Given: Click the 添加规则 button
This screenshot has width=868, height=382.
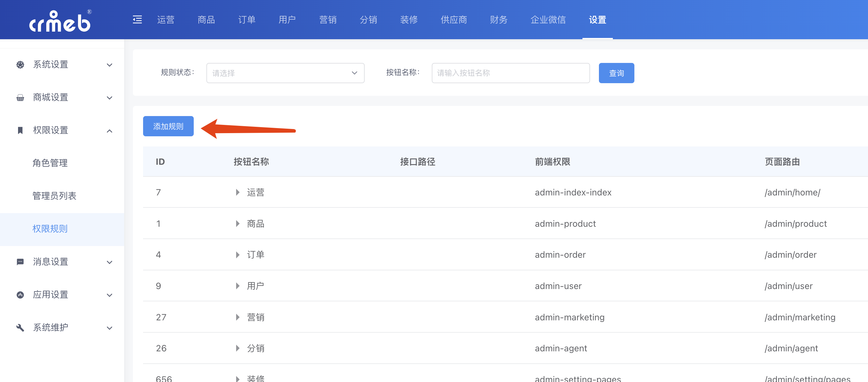Looking at the screenshot, I should [168, 126].
